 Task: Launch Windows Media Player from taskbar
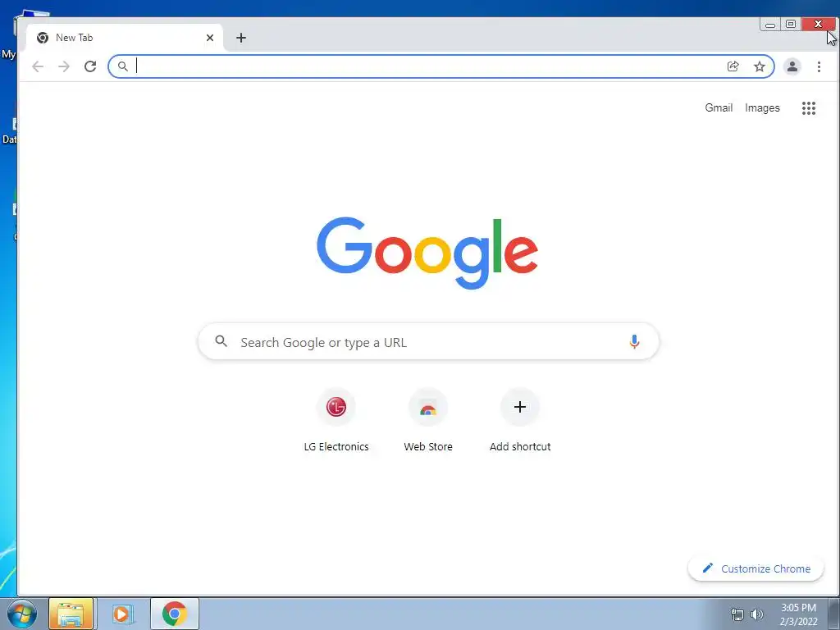coord(122,614)
